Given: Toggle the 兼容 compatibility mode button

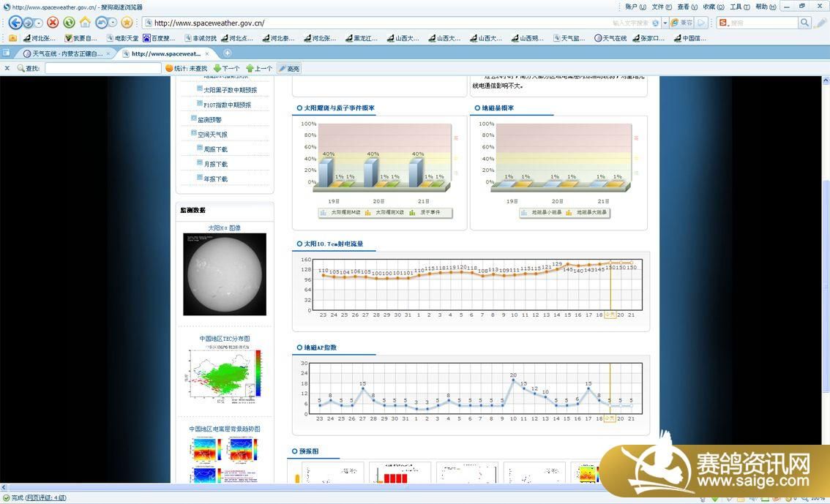Looking at the screenshot, I should pyautogui.click(x=681, y=23).
